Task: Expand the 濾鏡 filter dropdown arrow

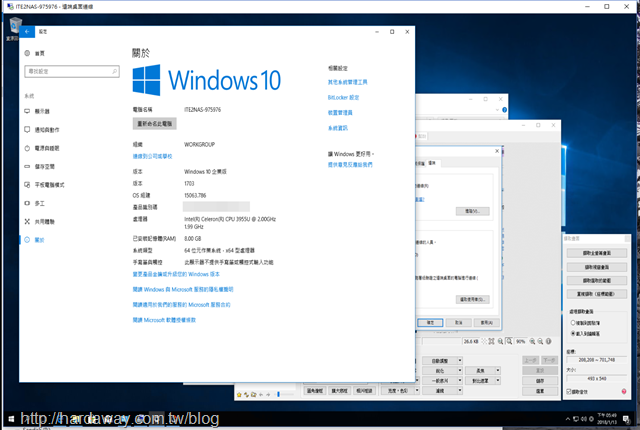Action: (460, 390)
